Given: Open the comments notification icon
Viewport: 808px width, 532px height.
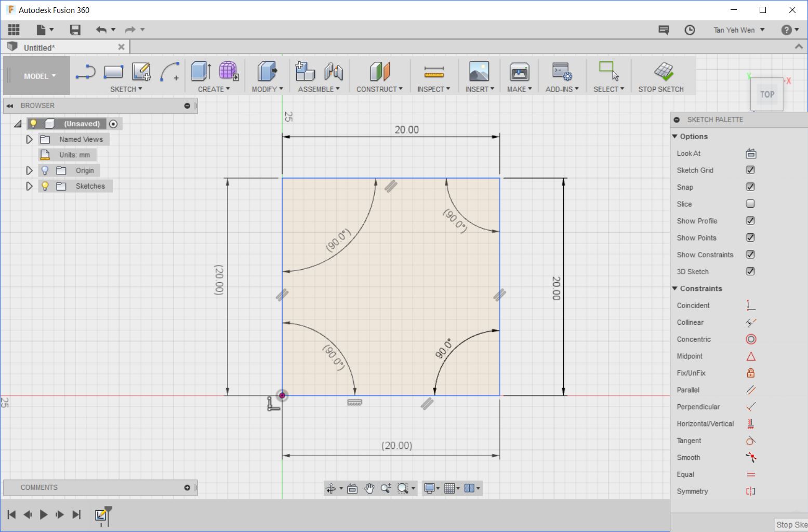Looking at the screenshot, I should coord(664,30).
